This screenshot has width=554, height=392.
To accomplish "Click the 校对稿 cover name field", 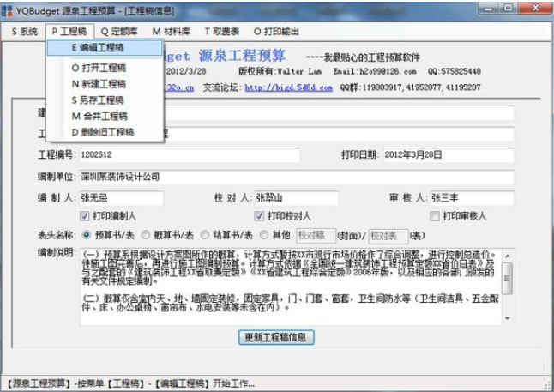I will click(x=316, y=235).
